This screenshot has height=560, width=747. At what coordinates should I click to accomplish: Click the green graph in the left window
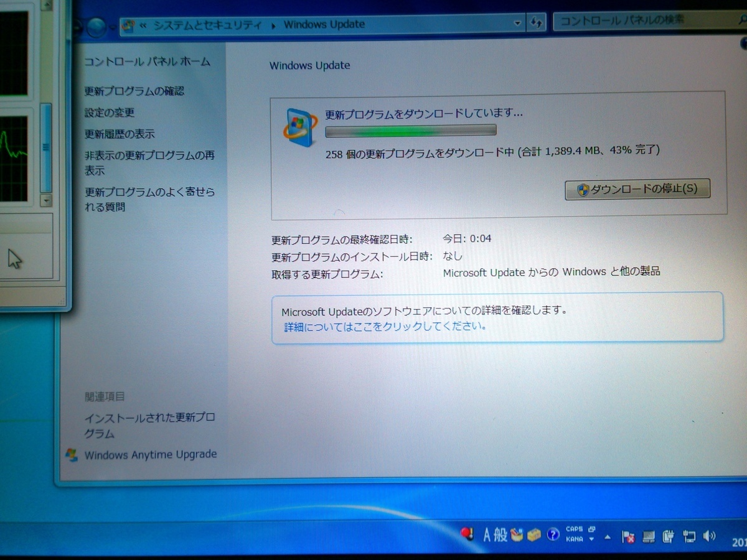coord(14,159)
